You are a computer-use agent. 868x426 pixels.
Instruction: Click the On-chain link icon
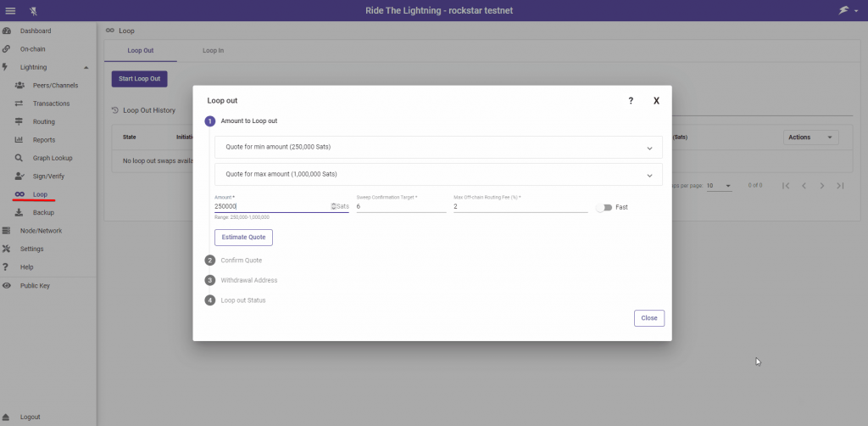click(7, 48)
